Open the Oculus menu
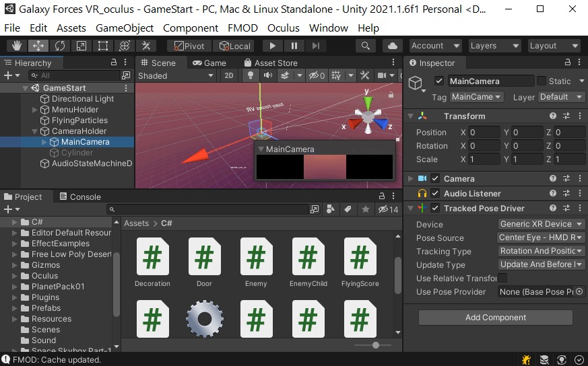Viewport: 588px width, 366px height. point(283,28)
